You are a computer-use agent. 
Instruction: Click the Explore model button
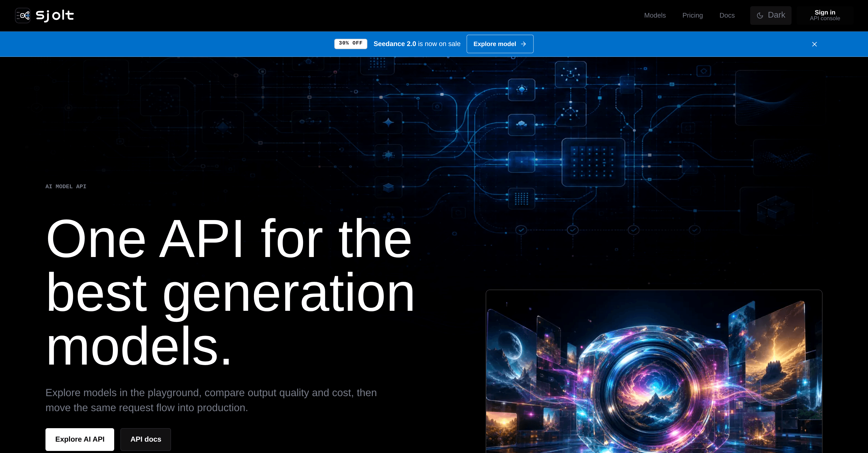500,44
